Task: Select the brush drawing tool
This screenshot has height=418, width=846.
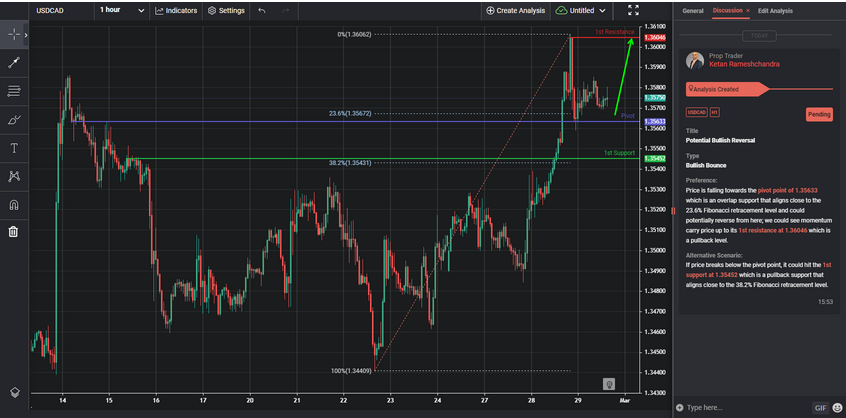Action: click(14, 120)
